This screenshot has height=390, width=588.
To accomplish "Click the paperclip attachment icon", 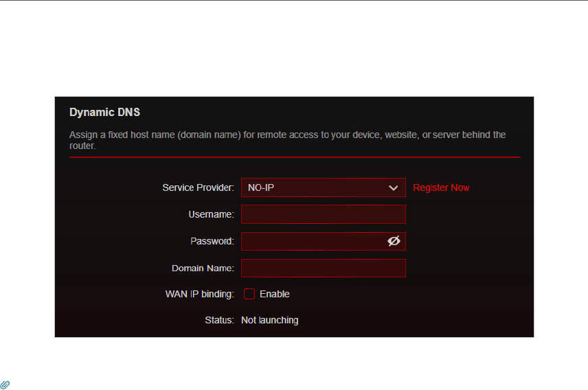I will pos(5,385).
